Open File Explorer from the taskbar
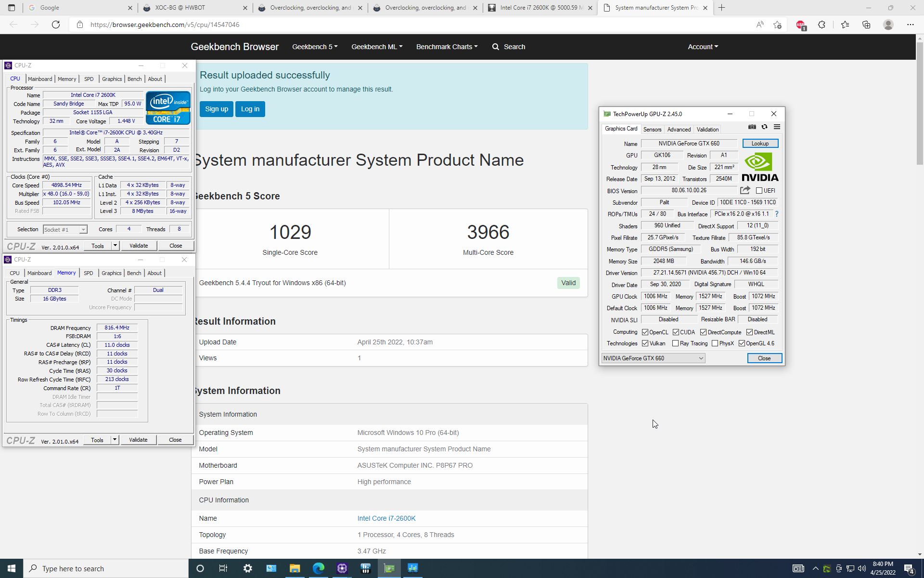The width and height of the screenshot is (924, 578). (295, 568)
